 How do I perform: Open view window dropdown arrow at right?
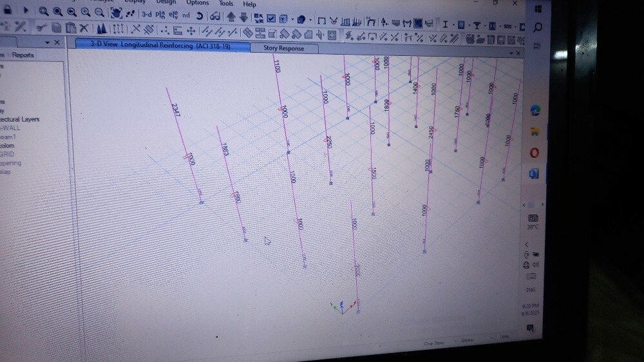point(511,53)
